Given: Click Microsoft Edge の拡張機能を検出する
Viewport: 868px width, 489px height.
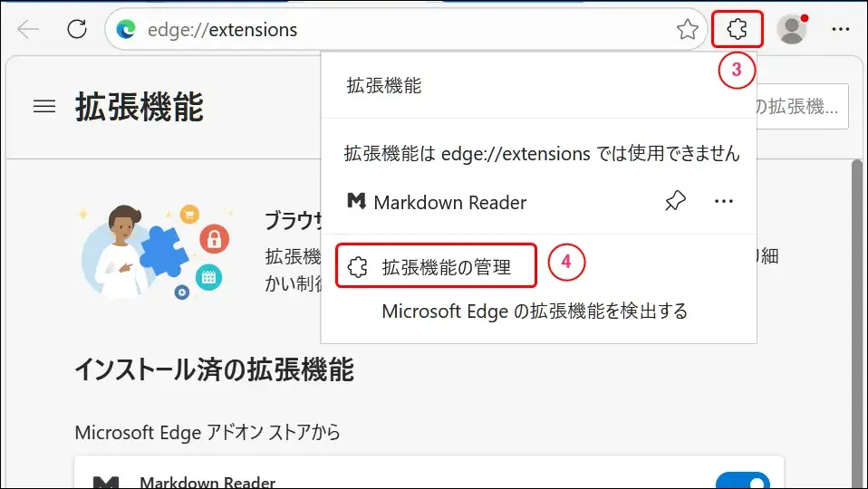Looking at the screenshot, I should pyautogui.click(x=535, y=312).
